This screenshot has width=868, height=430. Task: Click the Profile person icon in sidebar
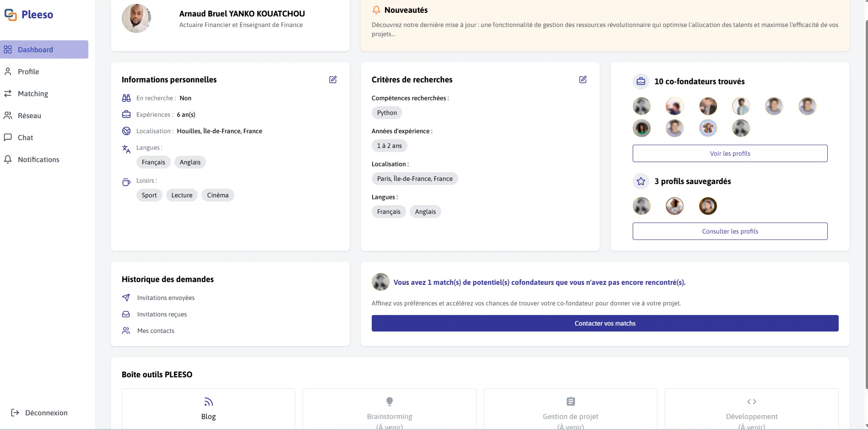coord(8,71)
